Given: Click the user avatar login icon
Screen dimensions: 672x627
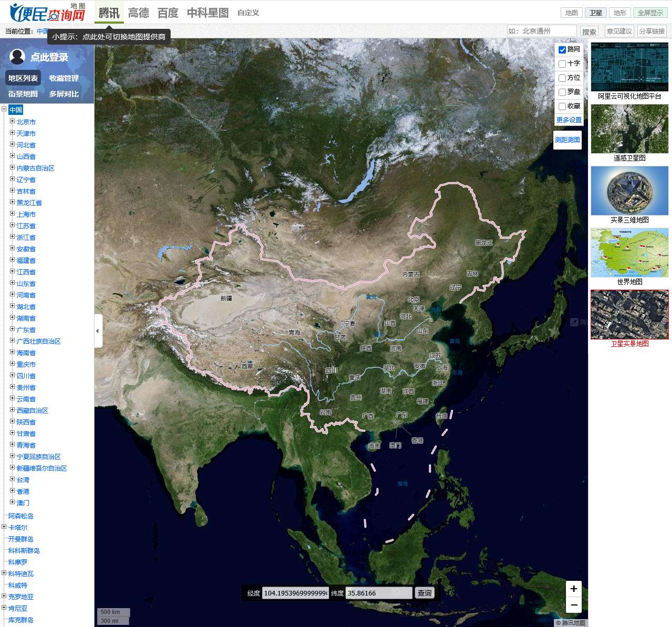Looking at the screenshot, I should point(17,57).
